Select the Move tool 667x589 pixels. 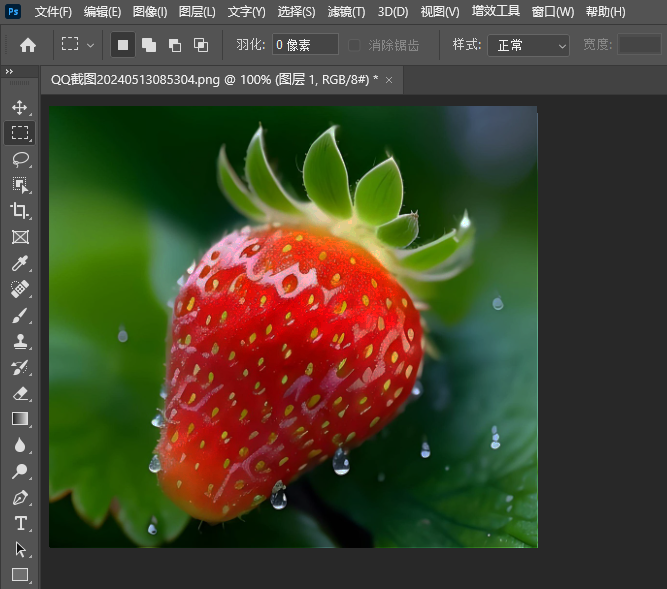pyautogui.click(x=20, y=108)
